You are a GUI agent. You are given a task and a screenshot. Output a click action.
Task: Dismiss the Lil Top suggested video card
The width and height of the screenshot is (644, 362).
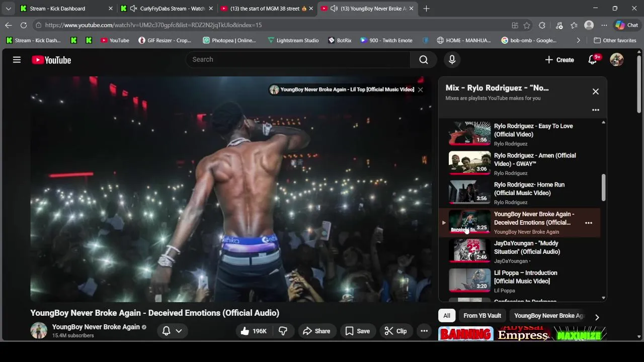click(420, 89)
